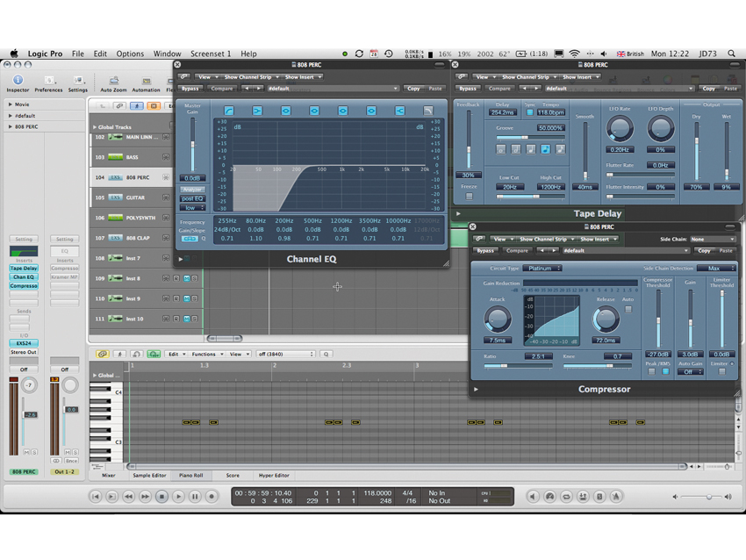746x560 pixels.
Task: Click the Wi-Fi status icon in the menu bar
Action: (x=574, y=54)
